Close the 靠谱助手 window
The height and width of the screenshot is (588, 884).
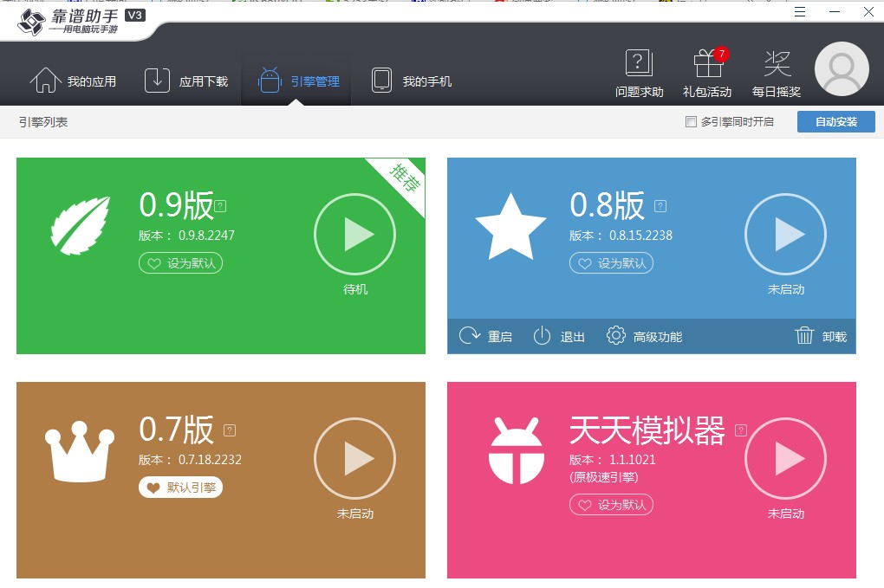pyautogui.click(x=868, y=12)
